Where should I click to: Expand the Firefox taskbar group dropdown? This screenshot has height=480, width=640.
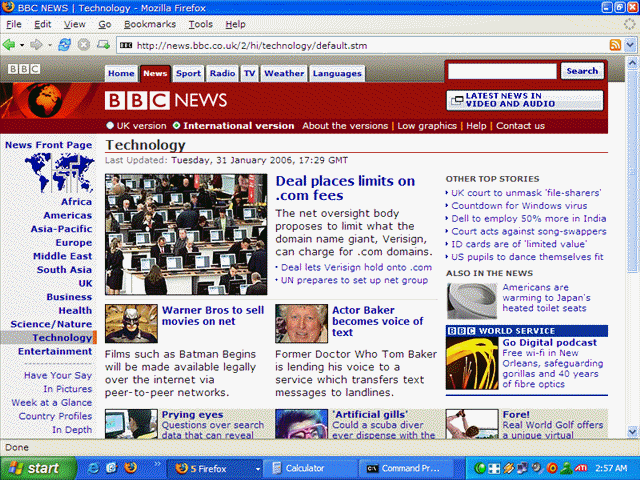tap(258, 469)
